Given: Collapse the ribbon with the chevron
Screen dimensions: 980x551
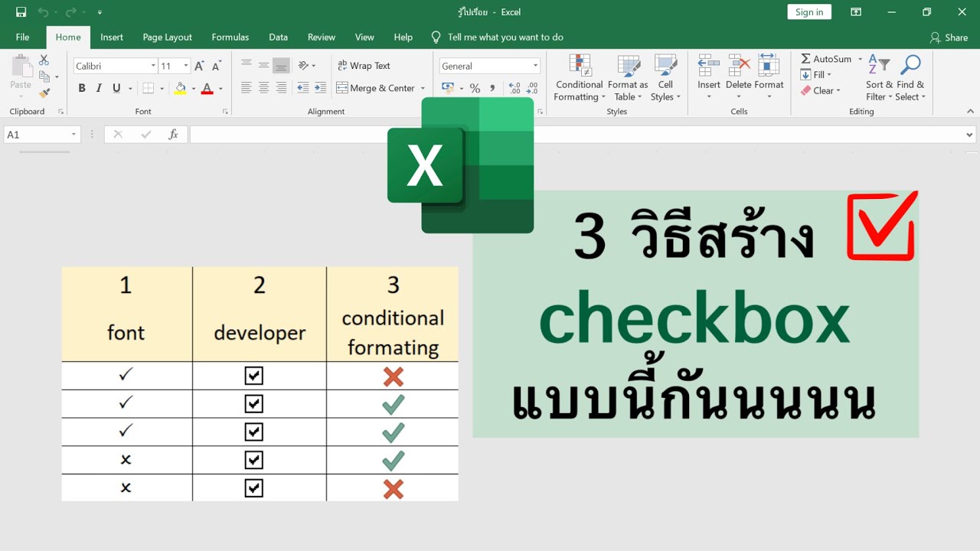Looking at the screenshot, I should click(970, 112).
